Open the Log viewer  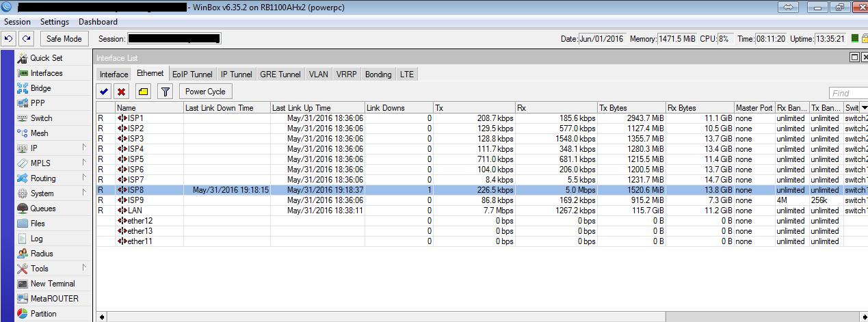coord(36,239)
